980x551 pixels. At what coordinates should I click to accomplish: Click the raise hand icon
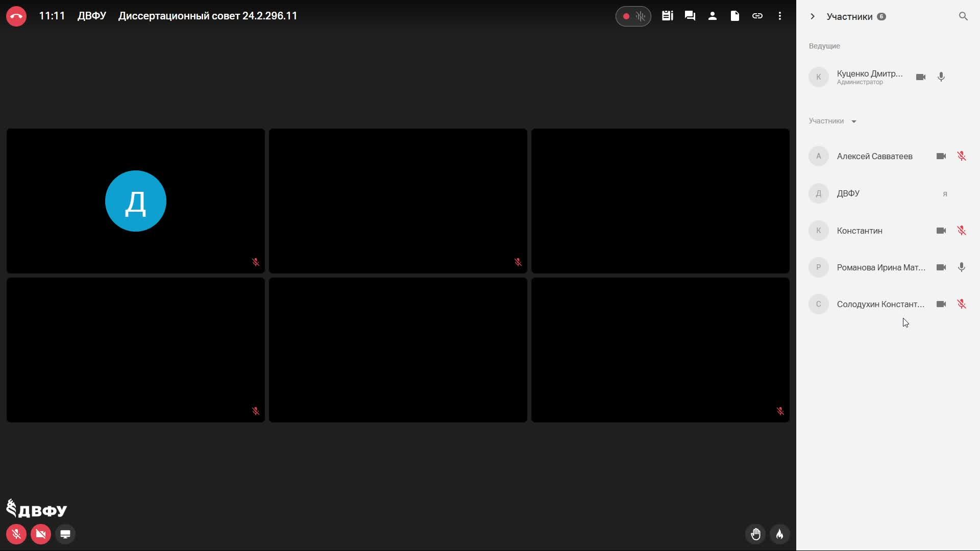pyautogui.click(x=756, y=534)
